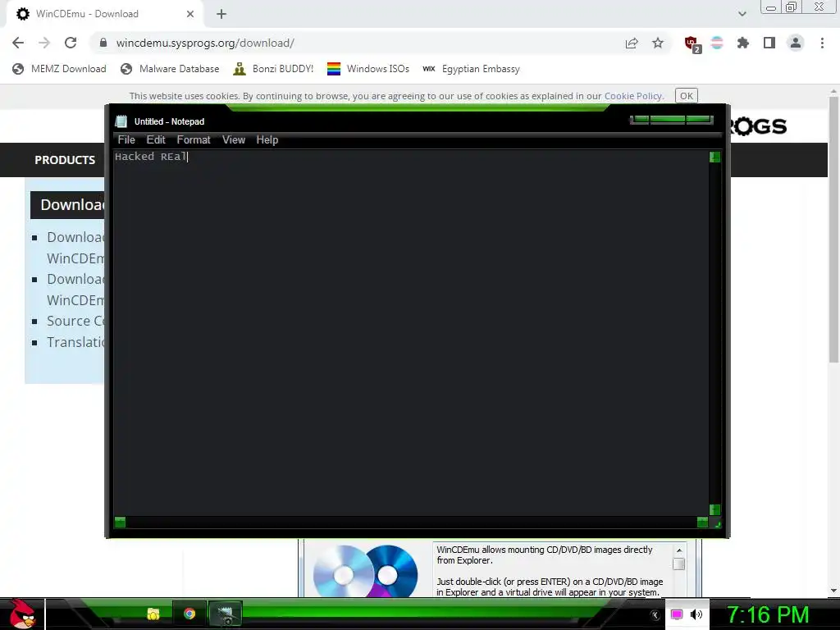
Task: Show hidden tray icons arrow
Action: click(x=655, y=615)
